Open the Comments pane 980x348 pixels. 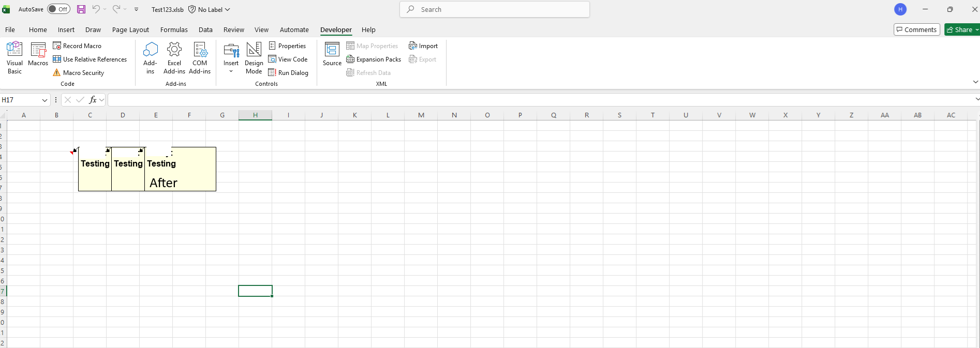(916, 29)
